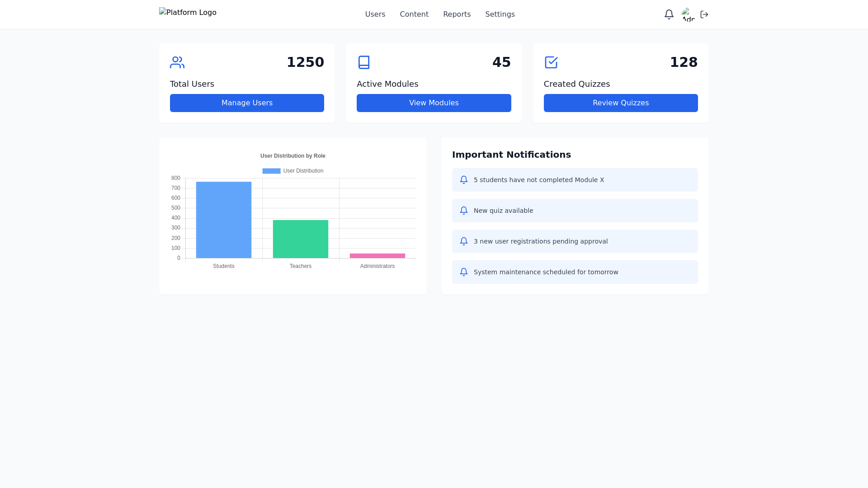Click the bell icon next to Module X notification
Screen dimensions: 868x488
tap(463, 180)
